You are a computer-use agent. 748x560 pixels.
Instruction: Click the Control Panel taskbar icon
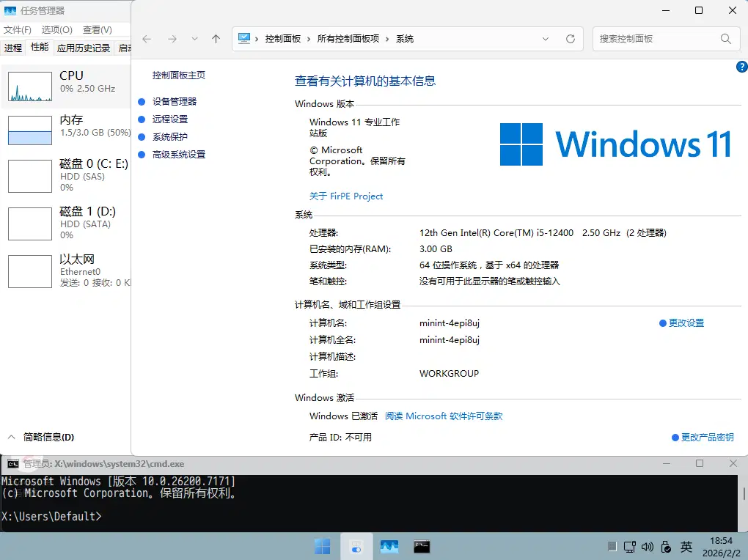click(356, 547)
